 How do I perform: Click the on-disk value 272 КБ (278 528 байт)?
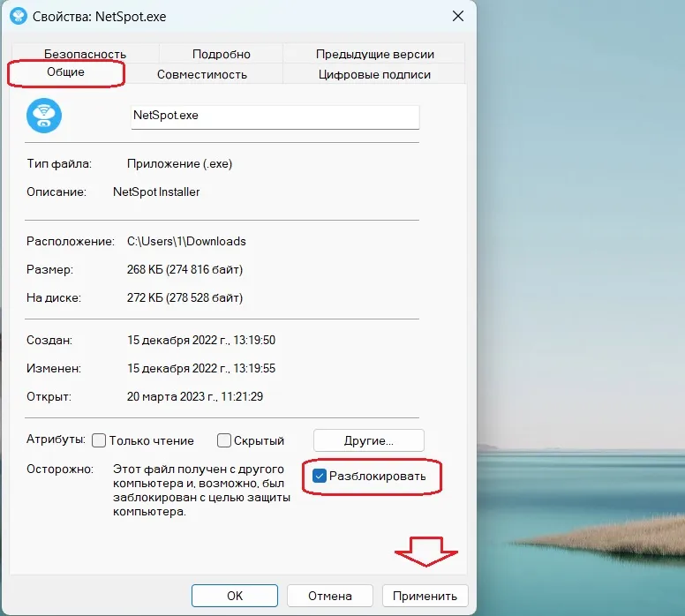184,298
